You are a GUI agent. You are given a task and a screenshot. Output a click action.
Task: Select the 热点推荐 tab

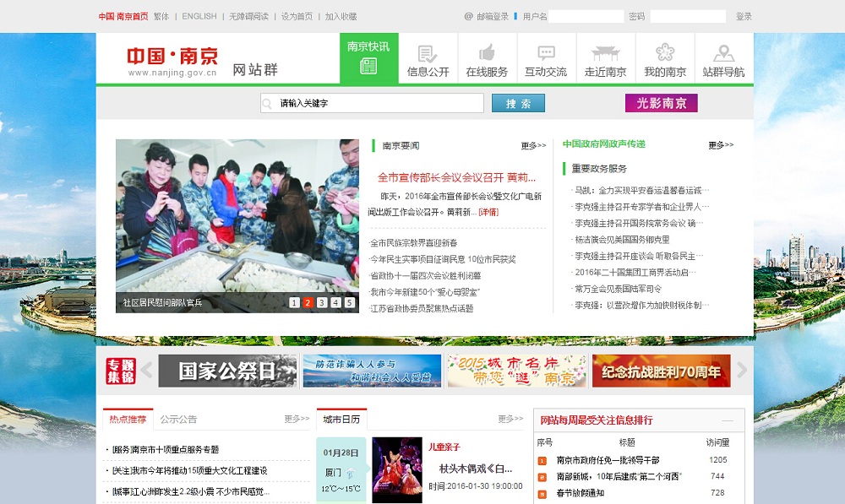tap(128, 419)
